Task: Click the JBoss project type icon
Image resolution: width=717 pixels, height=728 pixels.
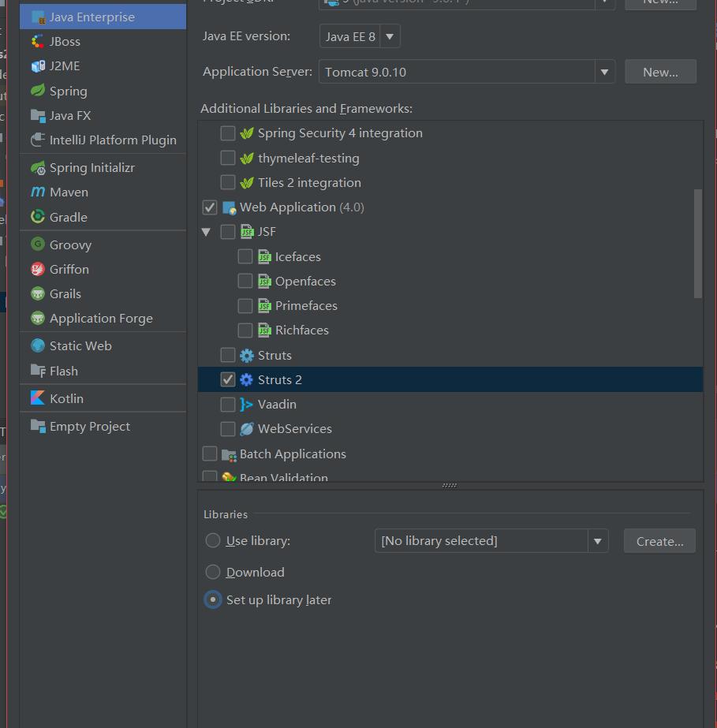Action: coord(38,42)
